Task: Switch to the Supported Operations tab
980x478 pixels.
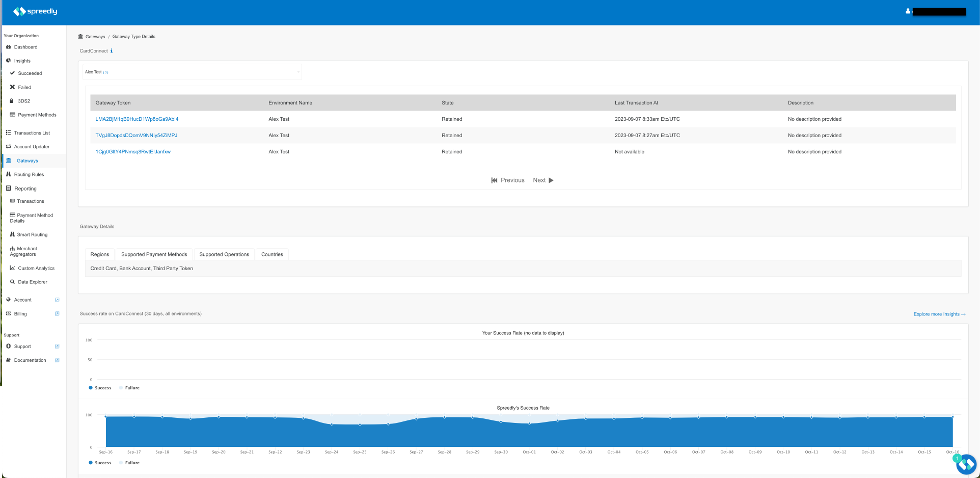Action: (224, 254)
